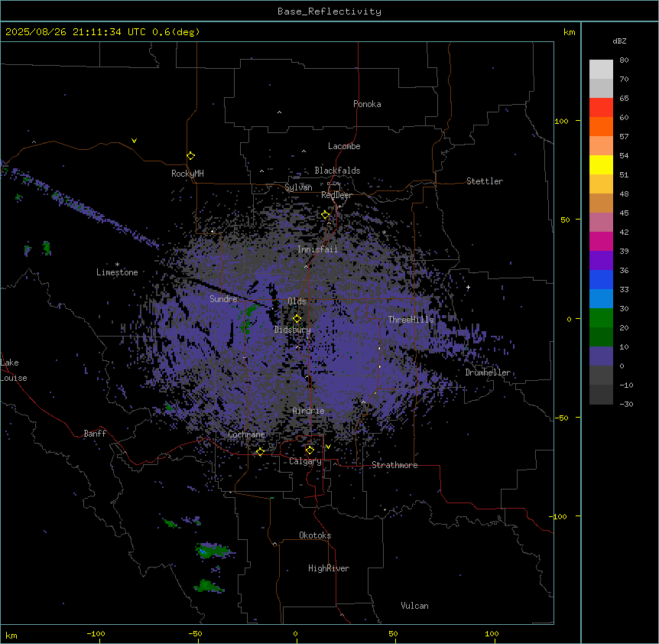Select the mauve pink 45-42 dBZ swatch
The image size is (659, 644).
click(601, 222)
